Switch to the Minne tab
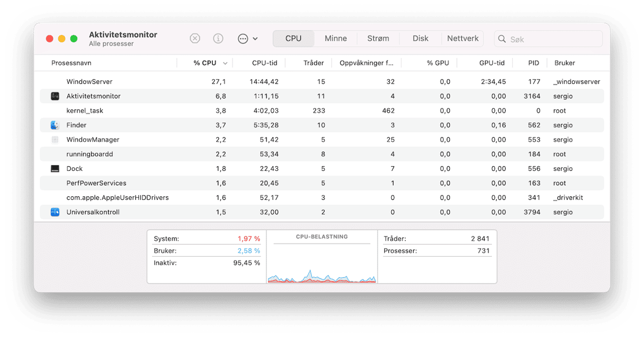The width and height of the screenshot is (644, 337). pyautogui.click(x=336, y=39)
